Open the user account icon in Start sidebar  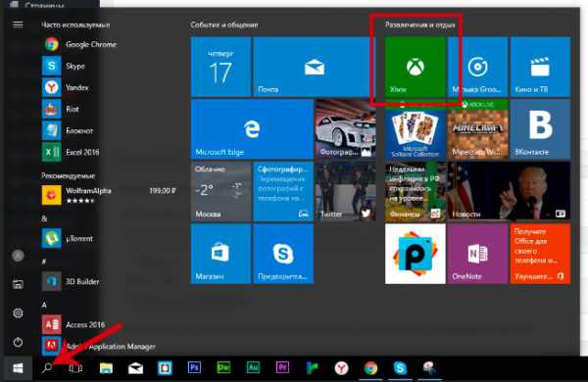point(18,256)
